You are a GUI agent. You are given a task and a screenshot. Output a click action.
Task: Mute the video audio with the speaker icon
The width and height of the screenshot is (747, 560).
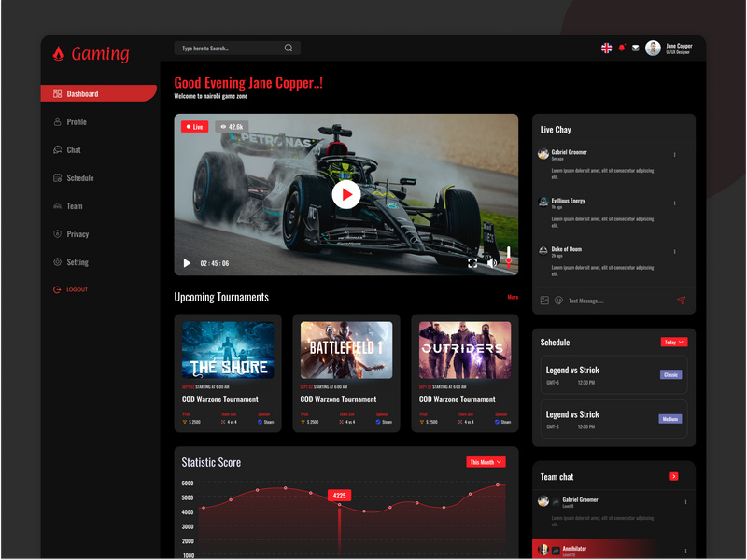pyautogui.click(x=492, y=264)
